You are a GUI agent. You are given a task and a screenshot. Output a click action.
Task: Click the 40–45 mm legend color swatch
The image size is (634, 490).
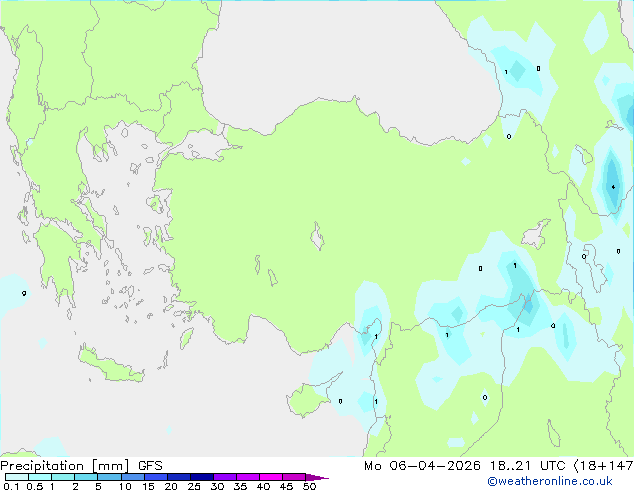click(x=271, y=477)
